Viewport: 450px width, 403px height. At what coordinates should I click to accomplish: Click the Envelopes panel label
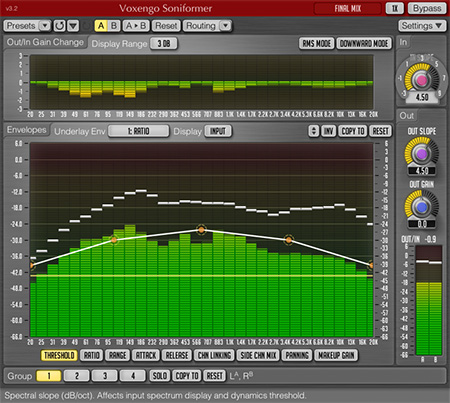tap(27, 130)
